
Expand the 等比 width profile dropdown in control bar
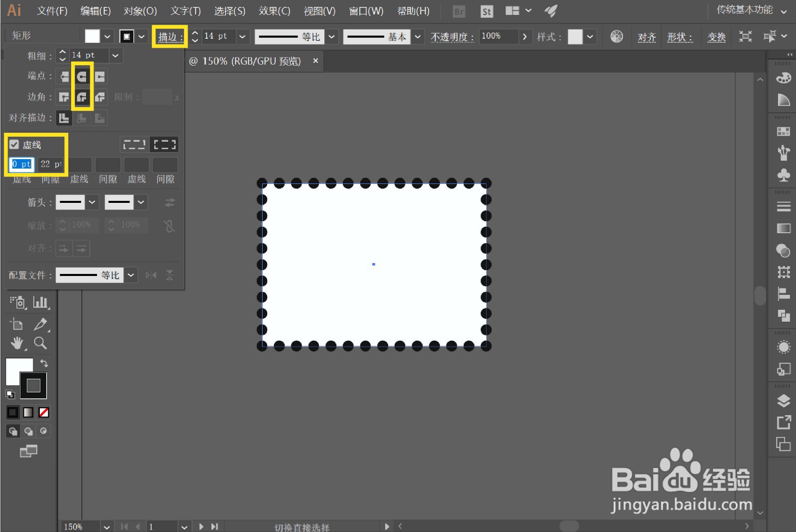tap(332, 36)
